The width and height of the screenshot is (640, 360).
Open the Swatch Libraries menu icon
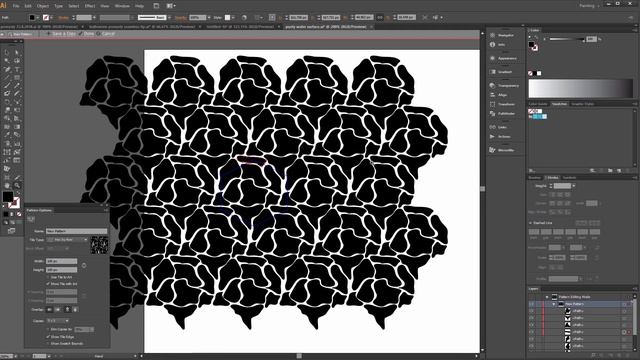531,171
